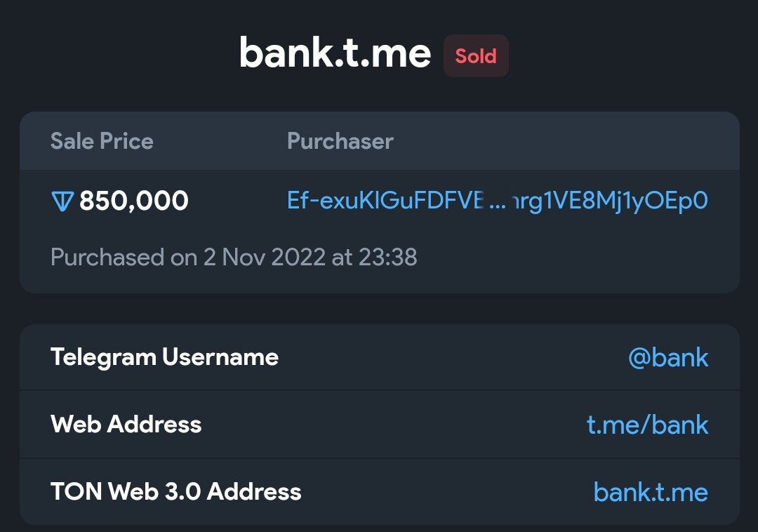Click the Sale Price column header
The height and width of the screenshot is (532, 758).
pyautogui.click(x=102, y=141)
